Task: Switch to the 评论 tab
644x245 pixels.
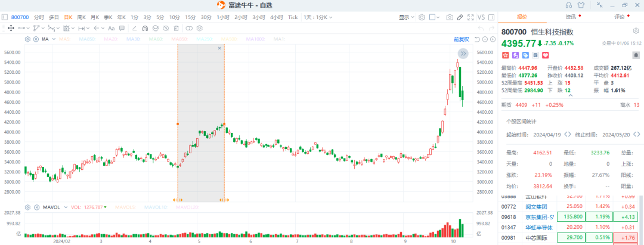Action: tap(620, 17)
